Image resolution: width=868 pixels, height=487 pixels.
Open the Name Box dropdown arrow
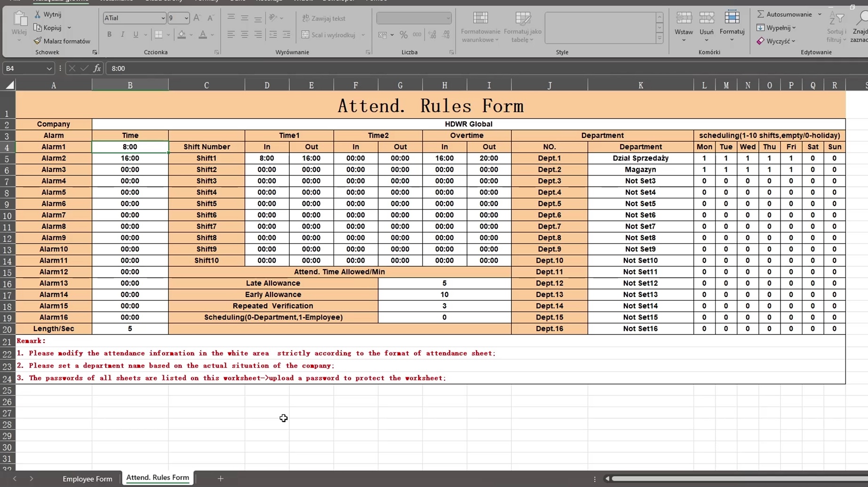click(49, 69)
